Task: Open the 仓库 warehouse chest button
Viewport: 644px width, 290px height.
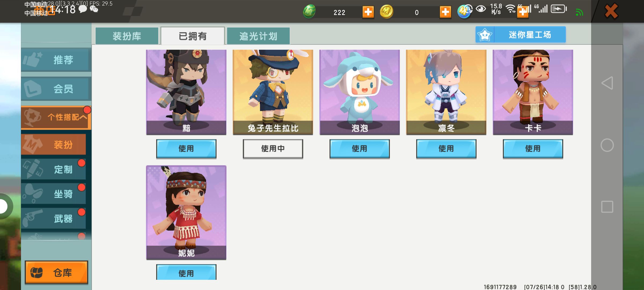Action: [x=56, y=272]
